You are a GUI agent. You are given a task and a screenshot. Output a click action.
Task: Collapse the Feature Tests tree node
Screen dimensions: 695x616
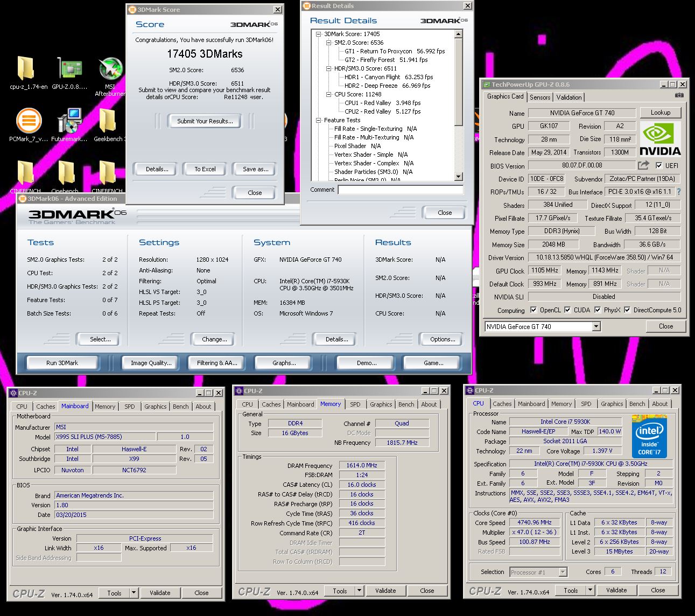[x=319, y=120]
